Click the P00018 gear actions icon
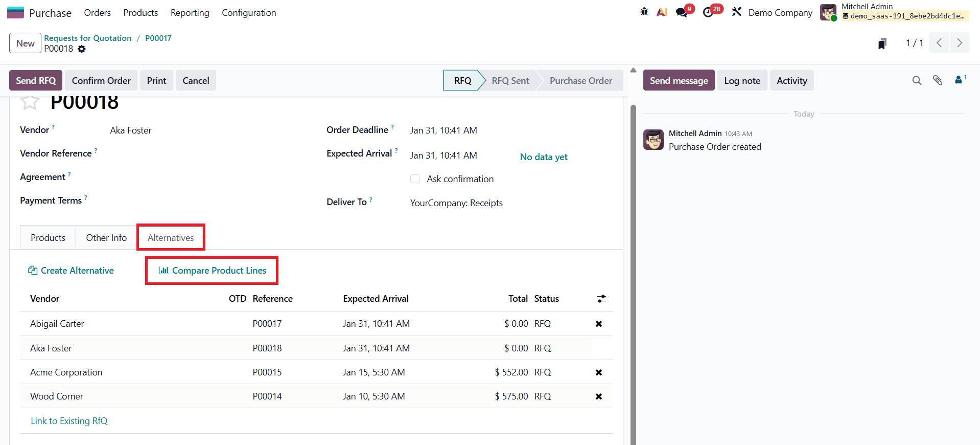 [82, 49]
